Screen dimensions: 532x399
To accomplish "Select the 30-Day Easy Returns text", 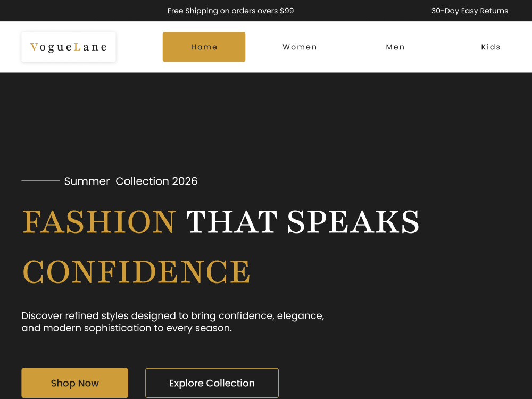I will click(x=470, y=11).
